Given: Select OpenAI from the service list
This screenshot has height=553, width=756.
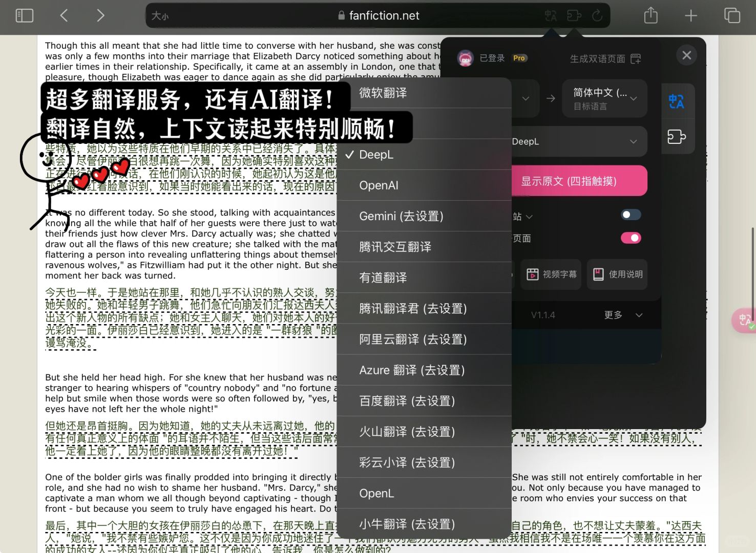Looking at the screenshot, I should 424,185.
